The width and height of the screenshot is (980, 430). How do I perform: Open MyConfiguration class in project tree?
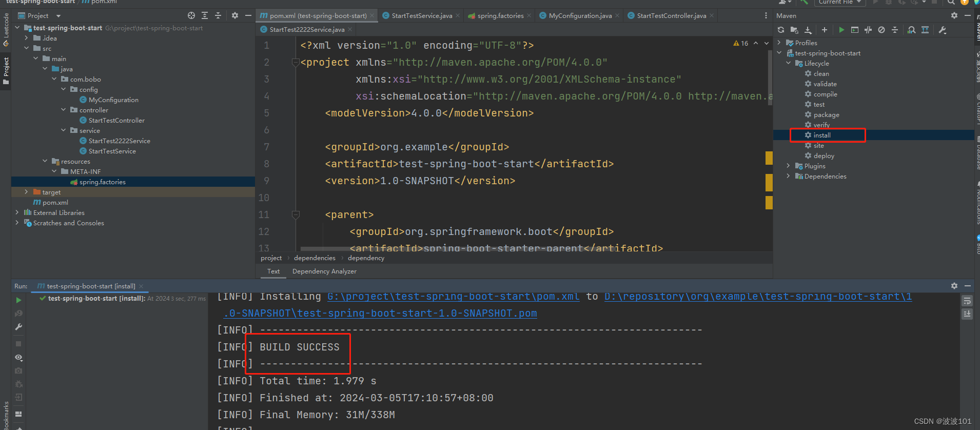pos(113,100)
